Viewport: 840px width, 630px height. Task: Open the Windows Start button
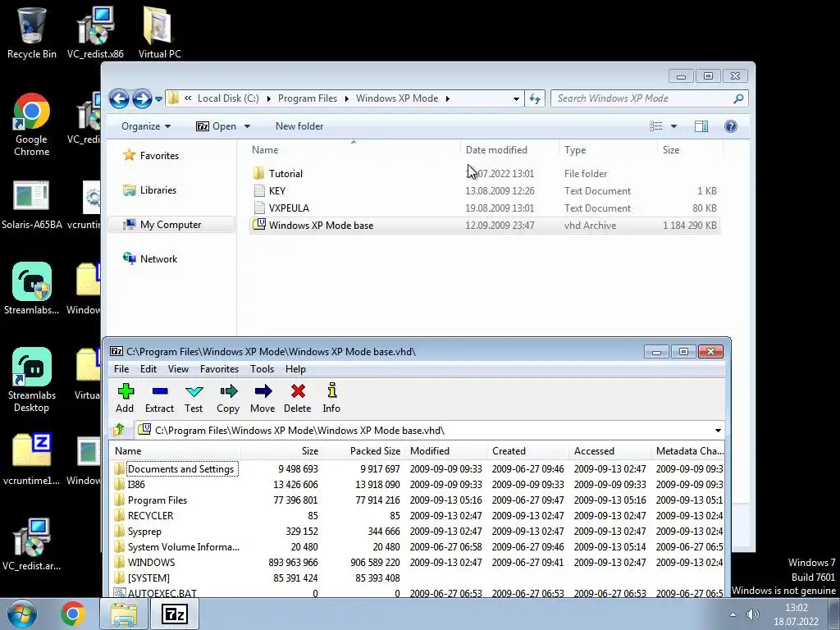(21, 614)
